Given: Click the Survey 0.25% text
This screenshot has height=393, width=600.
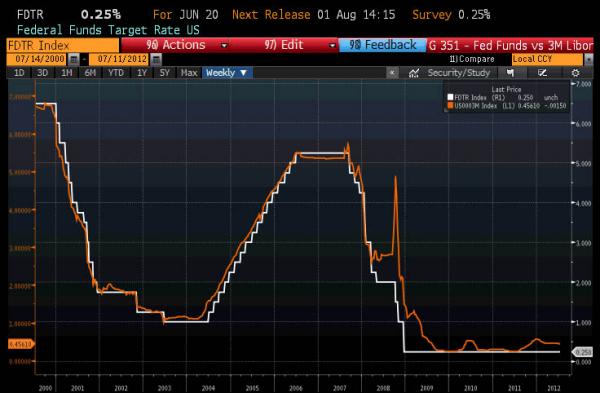Looking at the screenshot, I should click(x=451, y=15).
